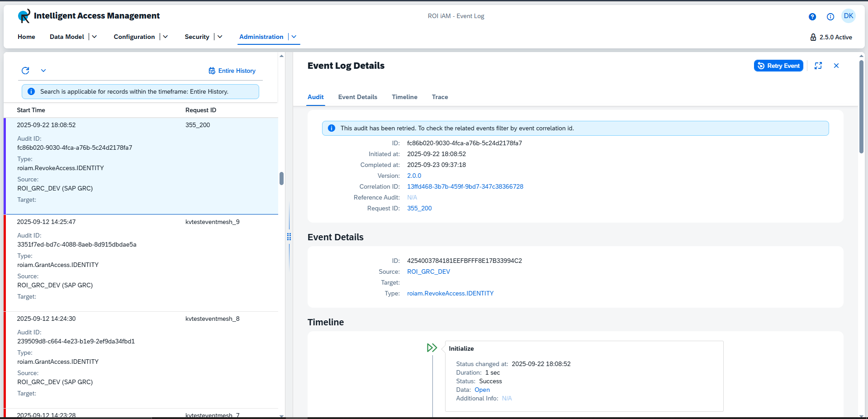Viewport: 868px width, 419px height.
Task: Open the help question mark icon
Action: [812, 17]
